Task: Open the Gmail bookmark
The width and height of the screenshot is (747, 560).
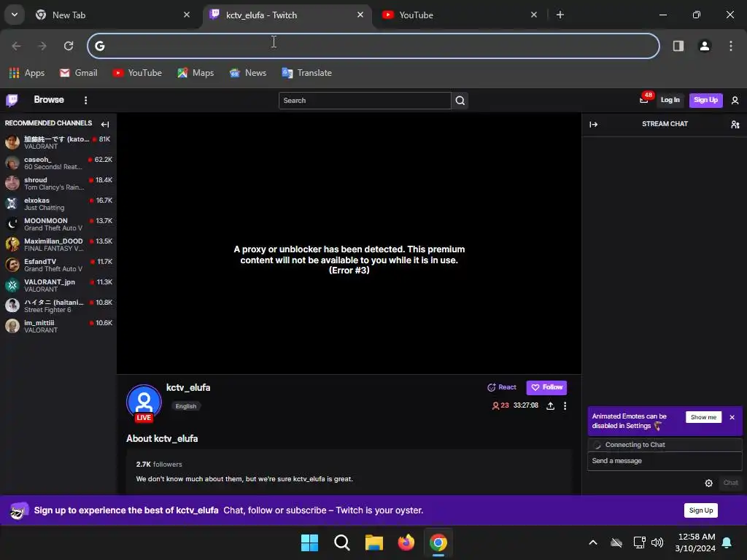Action: tap(79, 73)
